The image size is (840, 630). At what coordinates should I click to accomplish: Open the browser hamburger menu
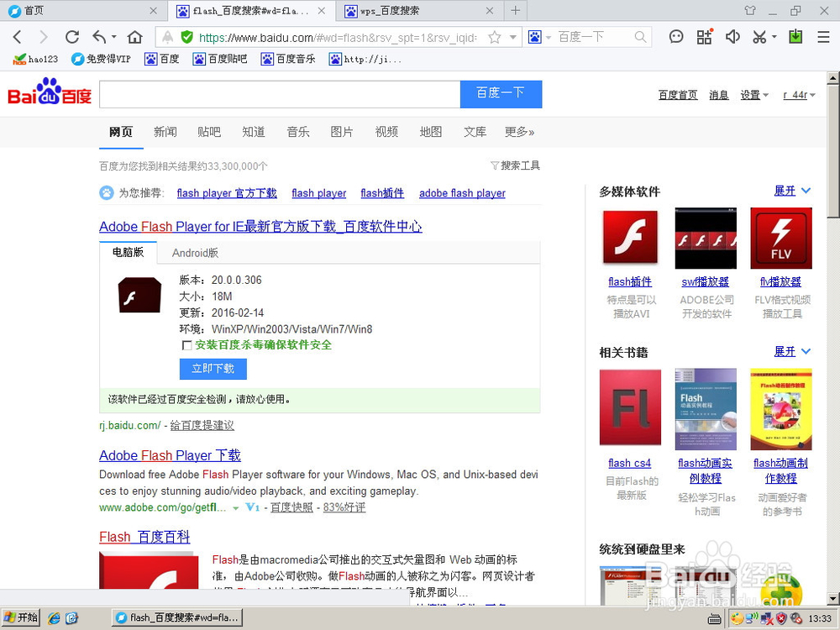[x=823, y=36]
